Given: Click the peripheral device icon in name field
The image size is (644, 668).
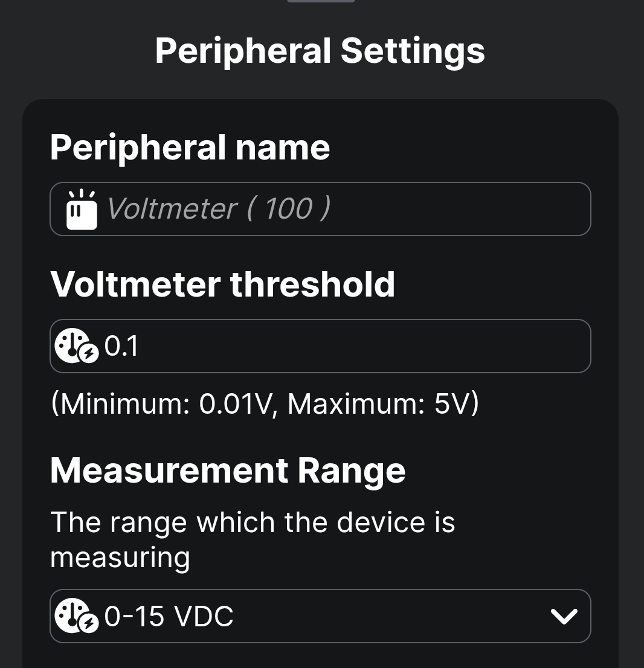Looking at the screenshot, I should click(82, 210).
